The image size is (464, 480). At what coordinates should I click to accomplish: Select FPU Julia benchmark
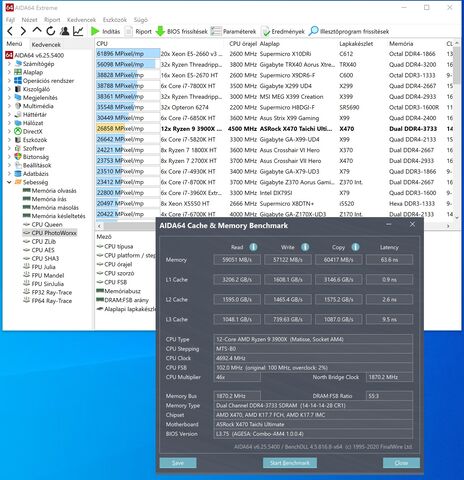pyautogui.click(x=39, y=267)
